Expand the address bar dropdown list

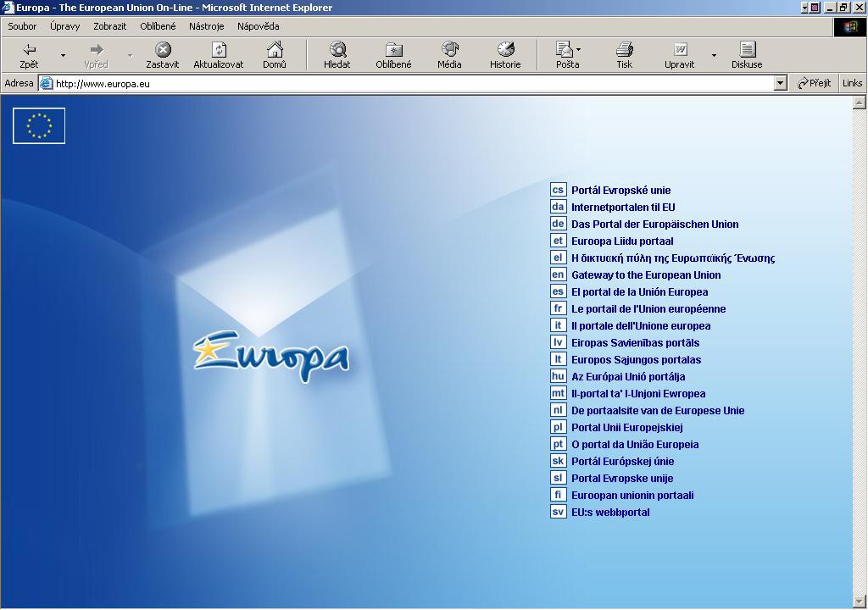(x=781, y=84)
